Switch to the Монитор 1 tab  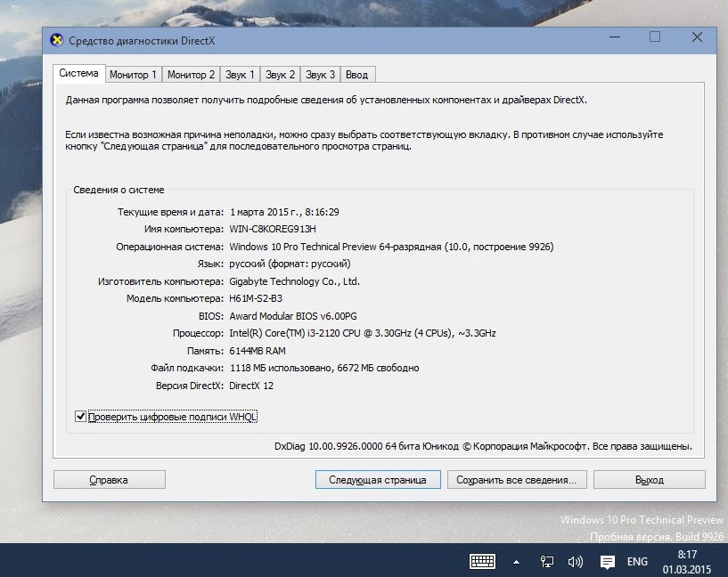click(x=134, y=75)
